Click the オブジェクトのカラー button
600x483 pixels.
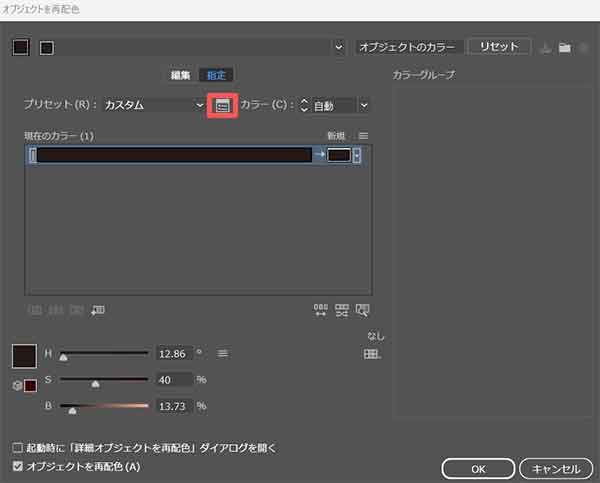tap(407, 47)
